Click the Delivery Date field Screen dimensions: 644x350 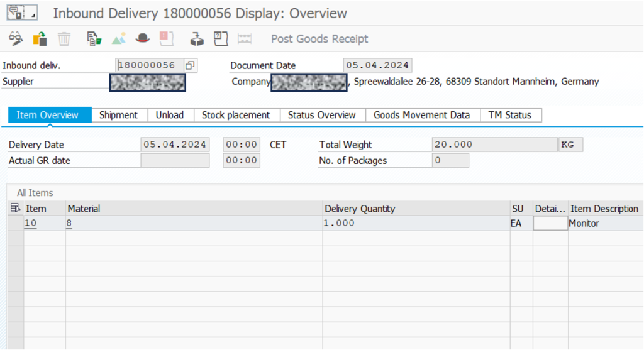coord(175,145)
